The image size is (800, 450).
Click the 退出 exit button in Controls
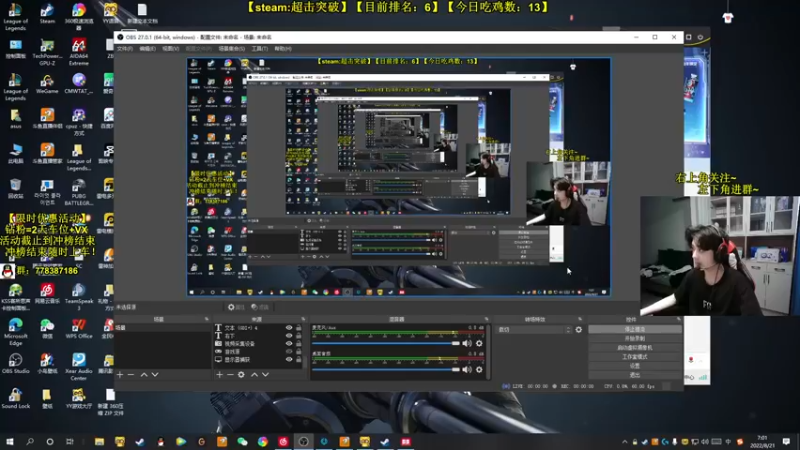(635, 375)
